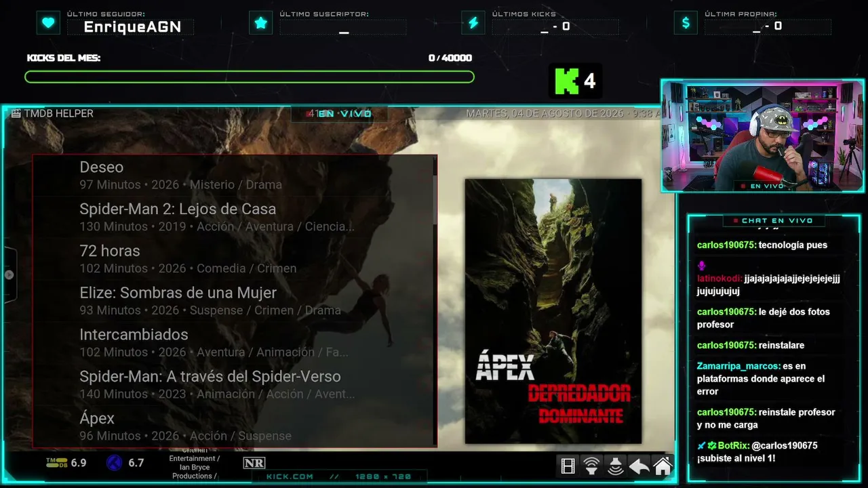Click the 'ÚLTIMOS KICKS' label
The height and width of the screenshot is (488, 868).
524,14
